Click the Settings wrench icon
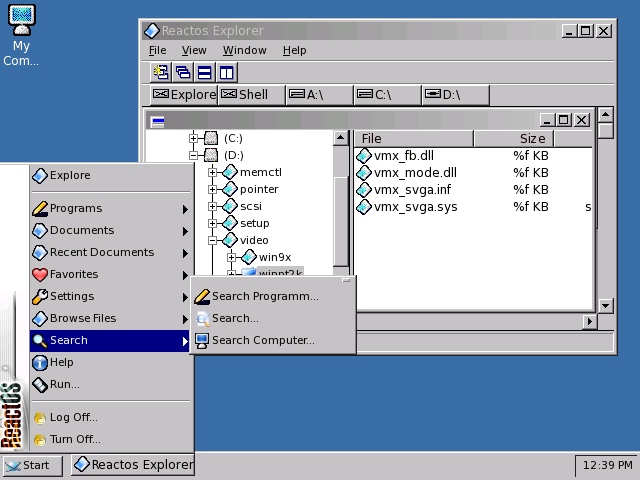This screenshot has height=480, width=640. (40, 296)
